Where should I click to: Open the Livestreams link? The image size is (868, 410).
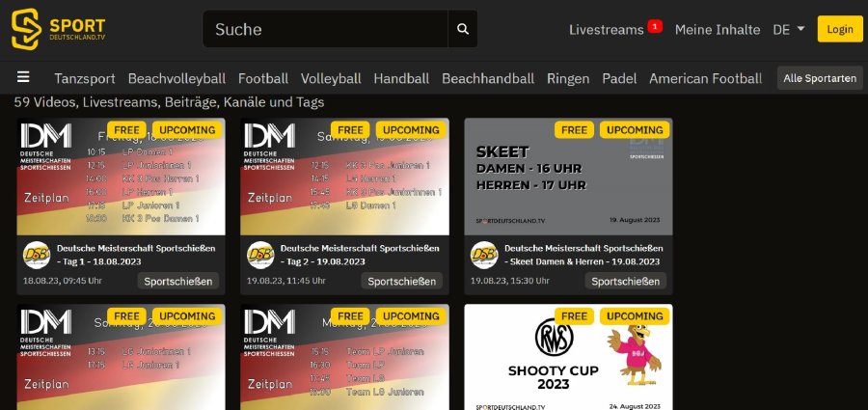click(x=607, y=29)
